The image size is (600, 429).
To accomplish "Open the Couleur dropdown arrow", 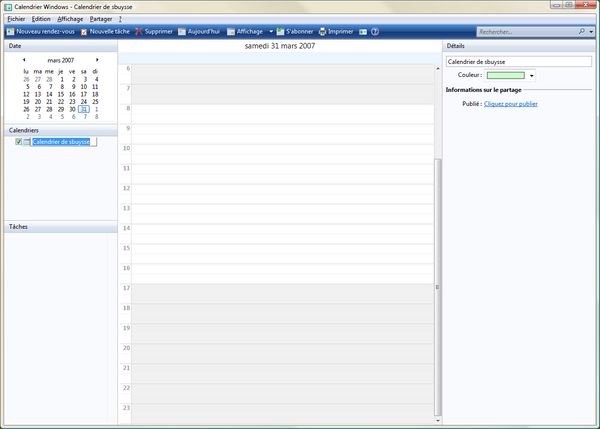I will (x=532, y=75).
